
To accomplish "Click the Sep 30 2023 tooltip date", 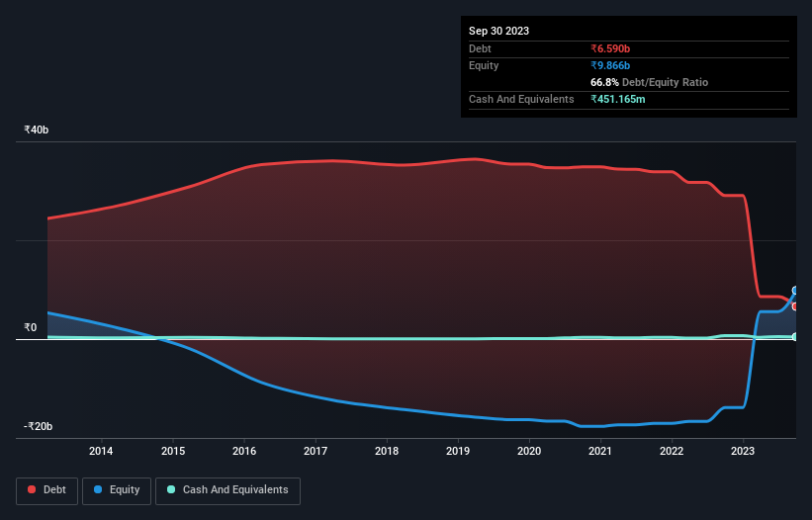I will click(498, 31).
